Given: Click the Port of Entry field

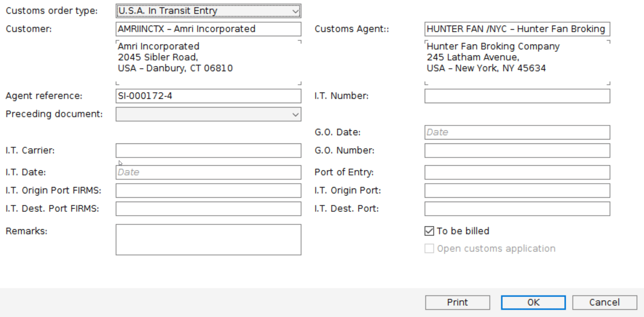Looking at the screenshot, I should pos(517,172).
